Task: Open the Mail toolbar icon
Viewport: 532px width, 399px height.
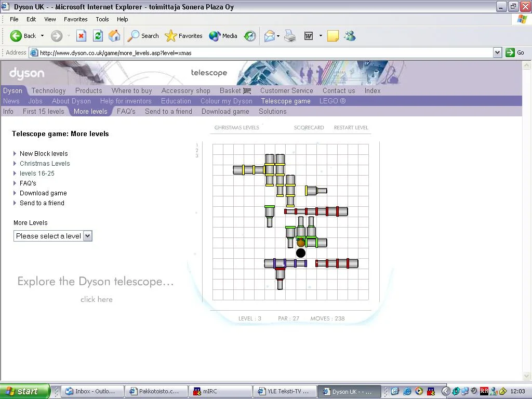Action: 269,36
